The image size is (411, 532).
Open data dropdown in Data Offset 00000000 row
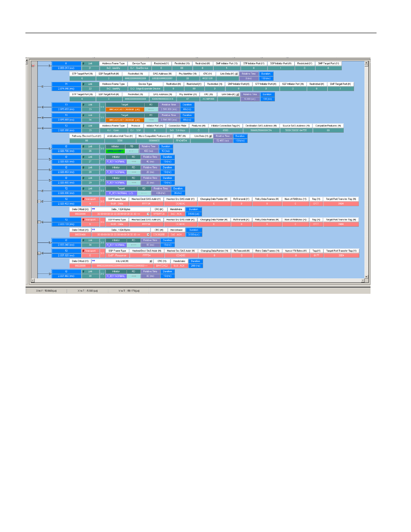pyautogui.click(x=148, y=214)
